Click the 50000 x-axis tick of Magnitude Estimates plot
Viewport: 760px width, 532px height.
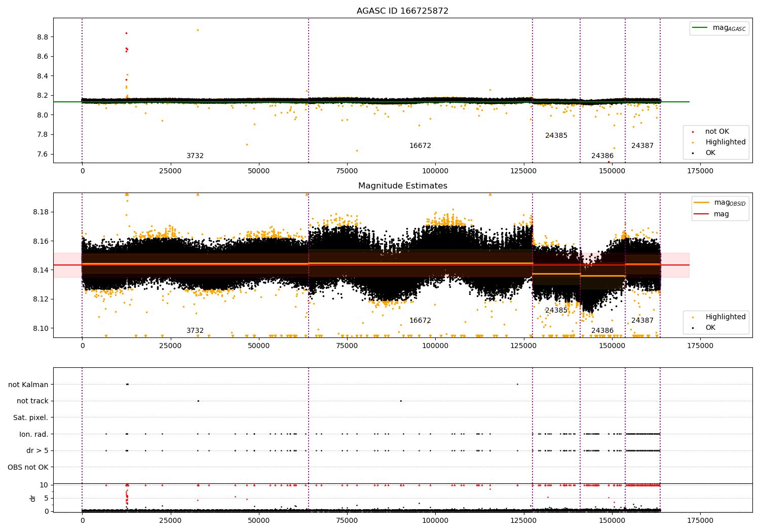tap(258, 346)
